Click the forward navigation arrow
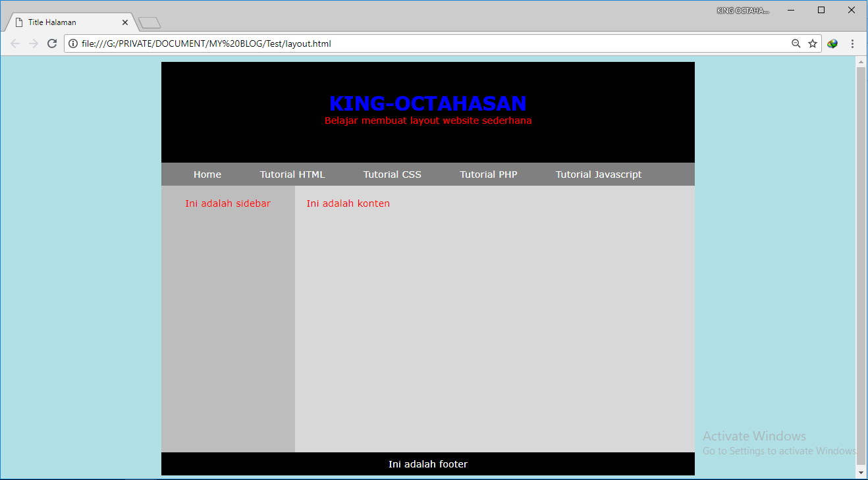 tap(33, 43)
